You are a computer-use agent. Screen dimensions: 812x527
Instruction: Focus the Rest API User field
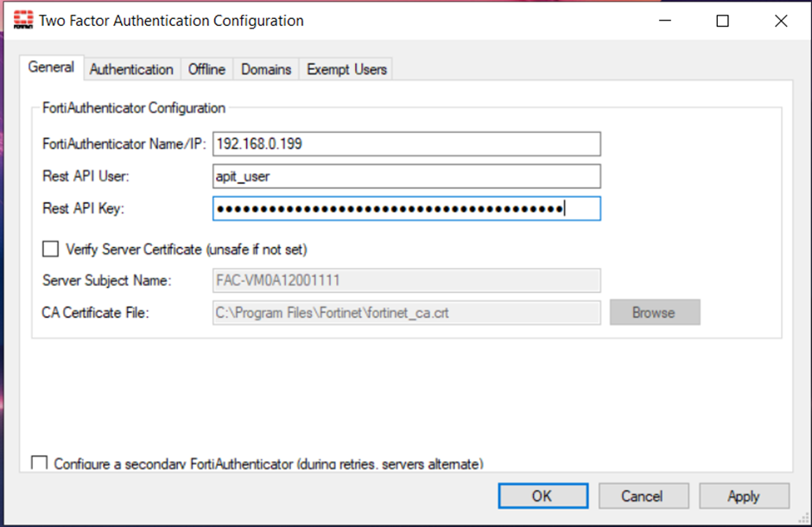tap(406, 176)
